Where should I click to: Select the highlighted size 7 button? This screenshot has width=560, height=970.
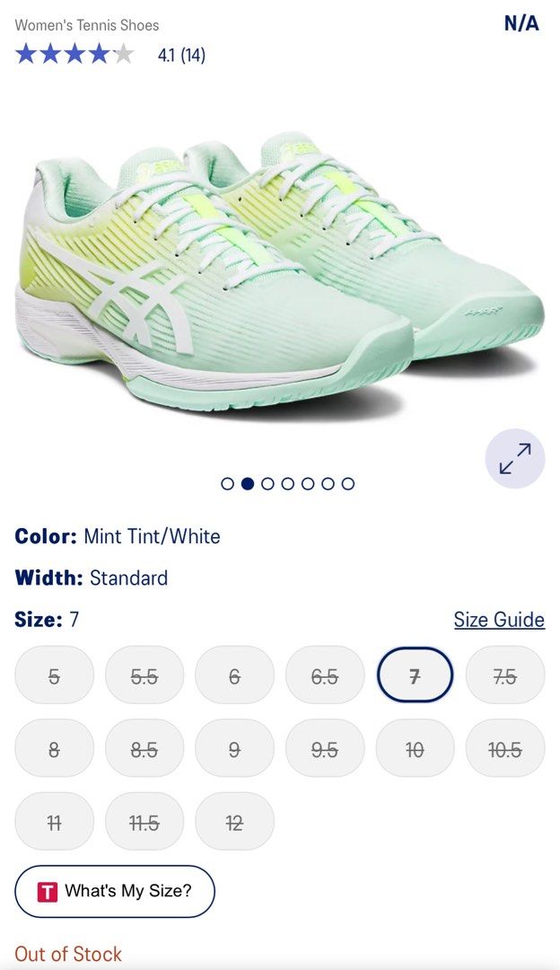tap(415, 675)
